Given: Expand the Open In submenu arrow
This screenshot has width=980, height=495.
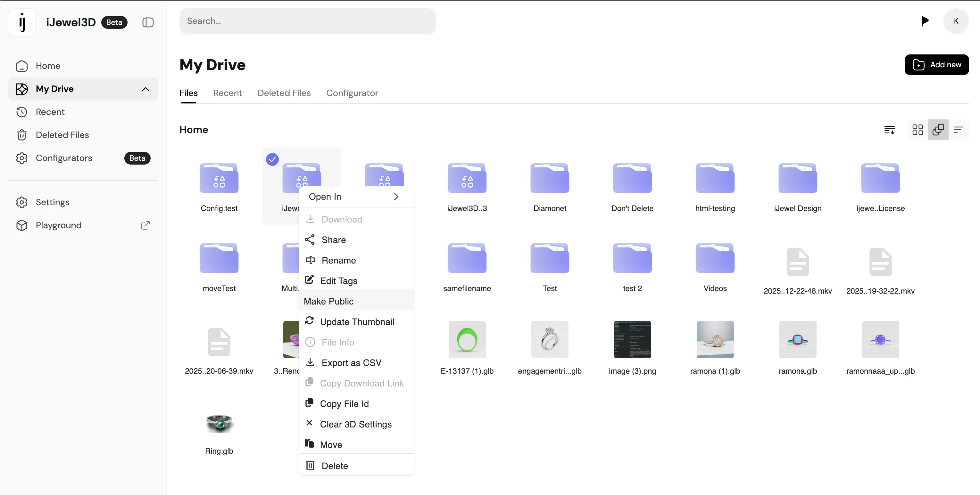Looking at the screenshot, I should (396, 197).
